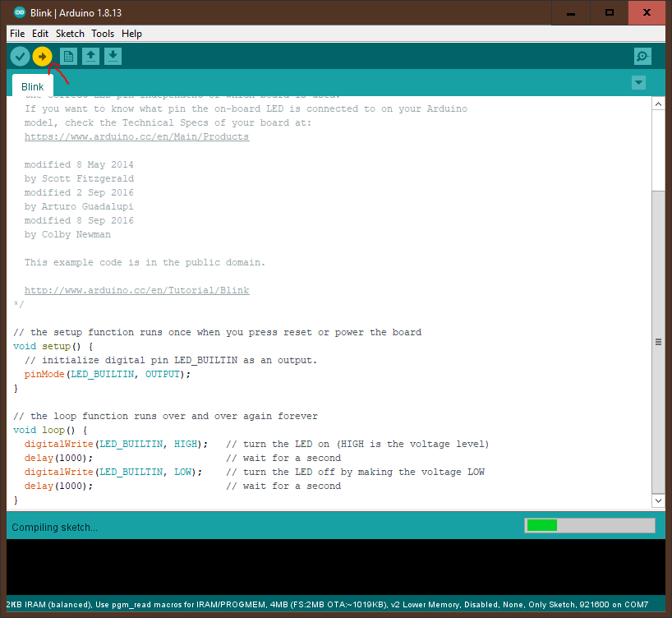
Task: Click the editor scrollbar up arrow
Action: 658,104
